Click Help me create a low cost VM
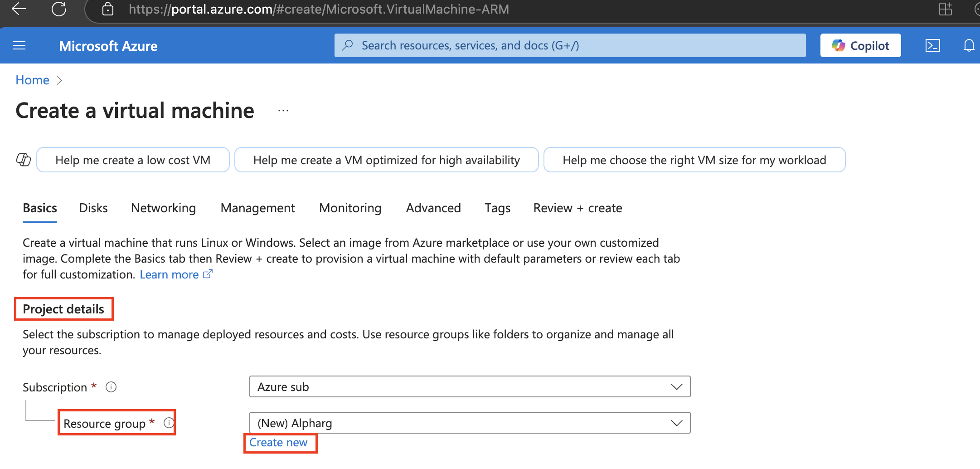 tap(133, 160)
